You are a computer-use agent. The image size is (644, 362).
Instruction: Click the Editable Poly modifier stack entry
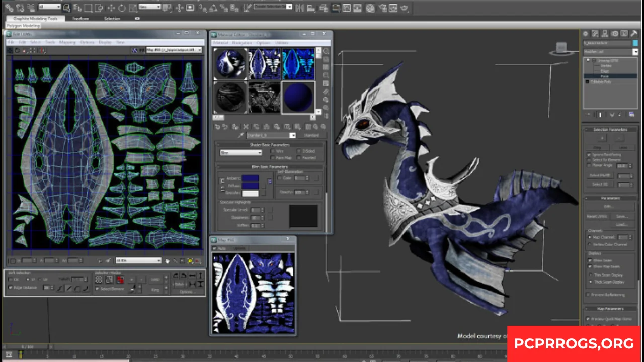(602, 81)
